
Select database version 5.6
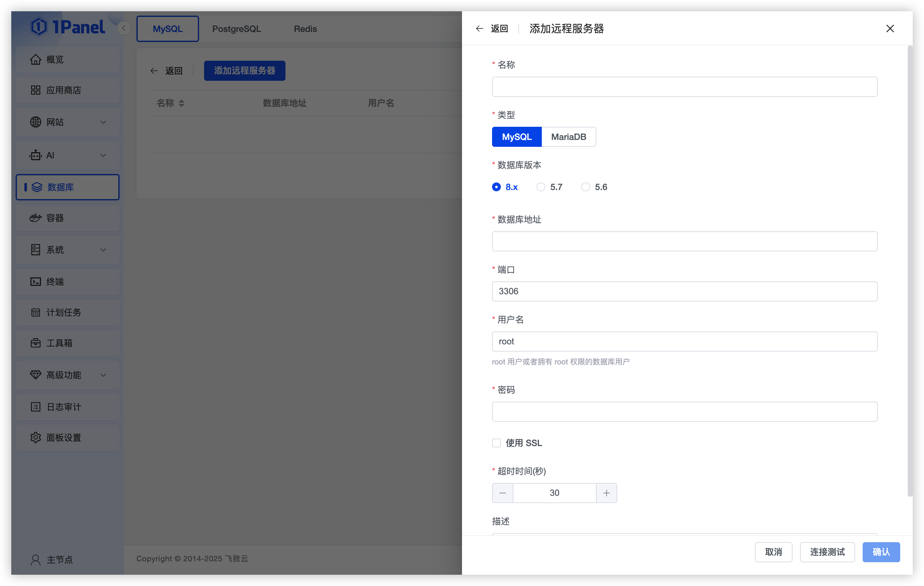click(x=585, y=187)
